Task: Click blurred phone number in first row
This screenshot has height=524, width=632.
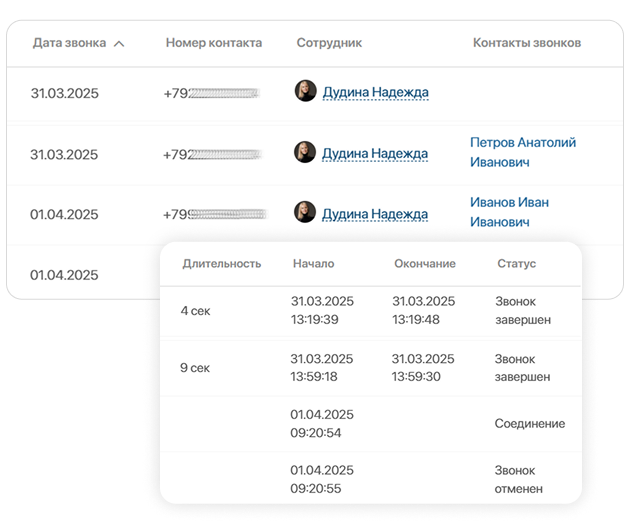Action: [x=211, y=94]
